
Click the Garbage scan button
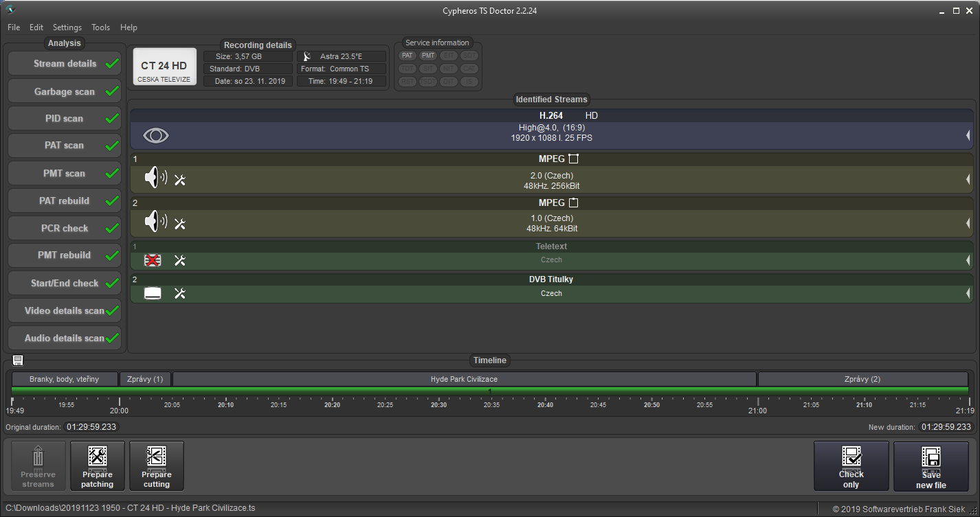[65, 91]
